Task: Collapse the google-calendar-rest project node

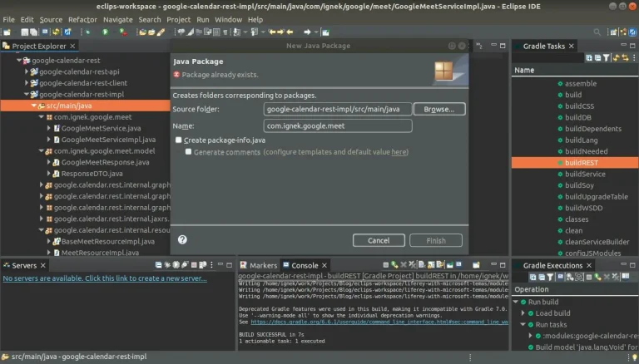Action: pos(19,61)
